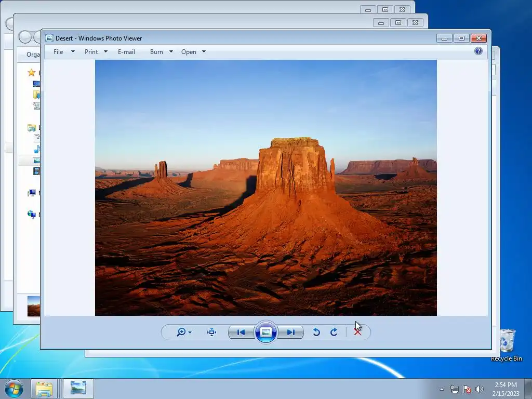Expand the zoom magnifier dropdown arrow

tap(190, 332)
